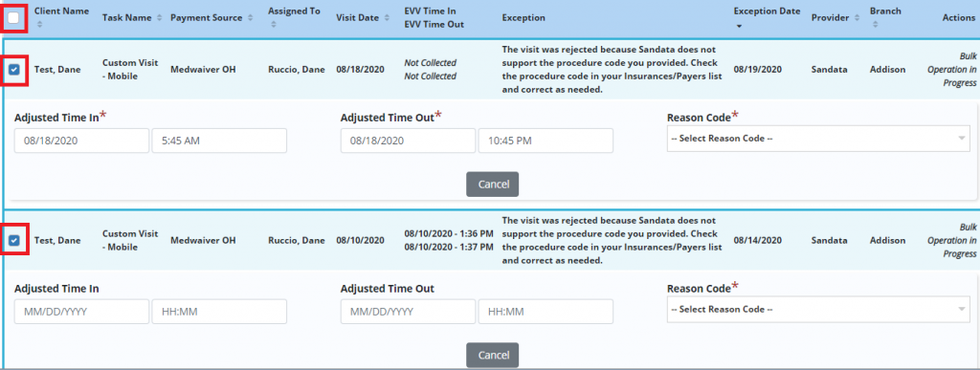Screen dimensions: 980x370
Task: Click the 10:45 PM Adjusted Time Out field
Action: click(546, 141)
